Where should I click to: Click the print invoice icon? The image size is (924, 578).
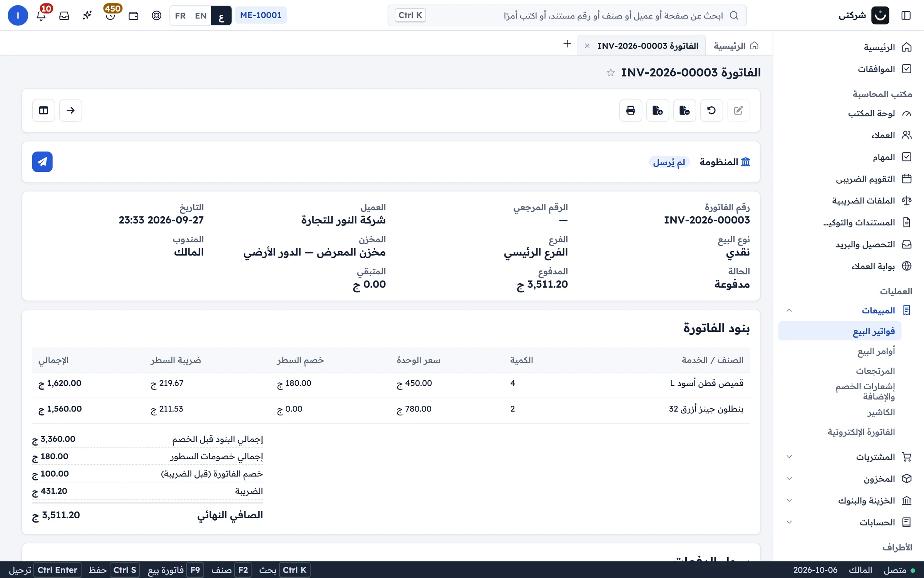pos(631,111)
